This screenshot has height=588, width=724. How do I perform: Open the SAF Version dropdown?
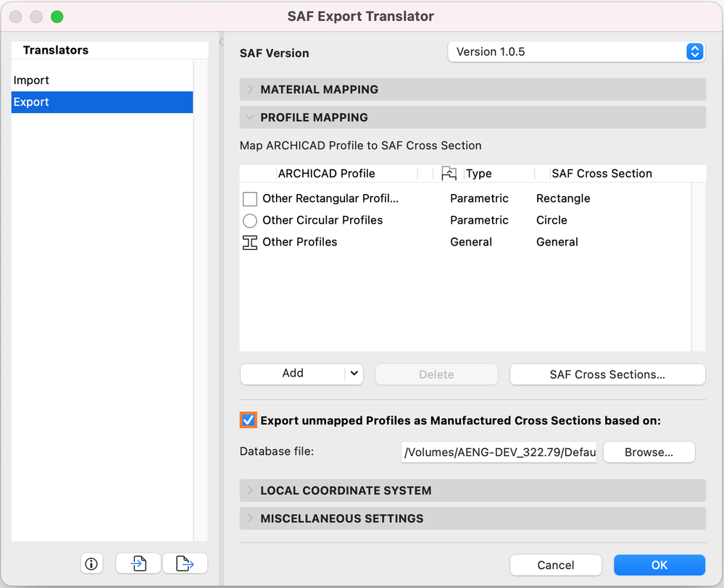(575, 51)
